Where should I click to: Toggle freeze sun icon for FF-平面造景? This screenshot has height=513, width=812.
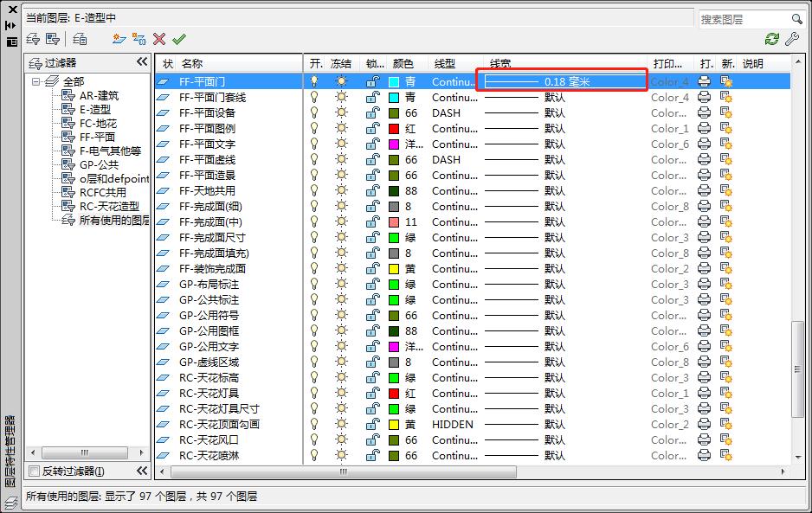(x=341, y=175)
